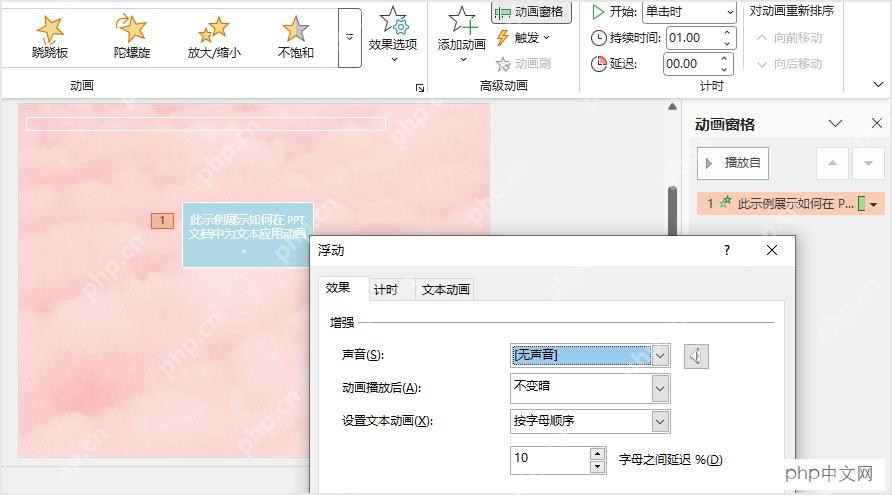Open the 设置文本动画 animate text dropdown
The image size is (892, 495).
tap(660, 422)
